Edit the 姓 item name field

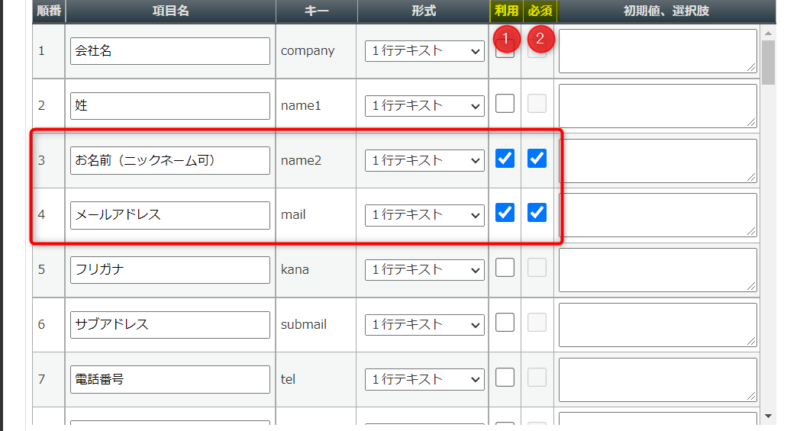click(x=170, y=106)
